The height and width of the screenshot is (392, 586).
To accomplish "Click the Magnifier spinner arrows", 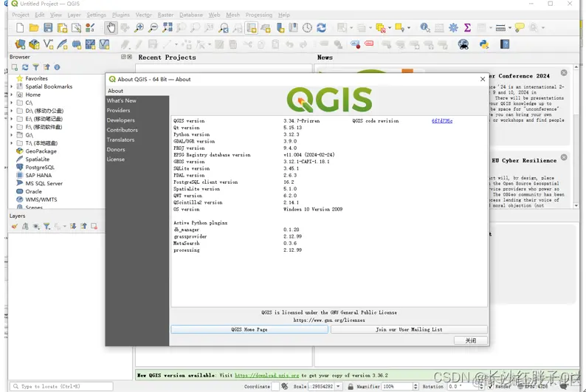I will pos(416,386).
